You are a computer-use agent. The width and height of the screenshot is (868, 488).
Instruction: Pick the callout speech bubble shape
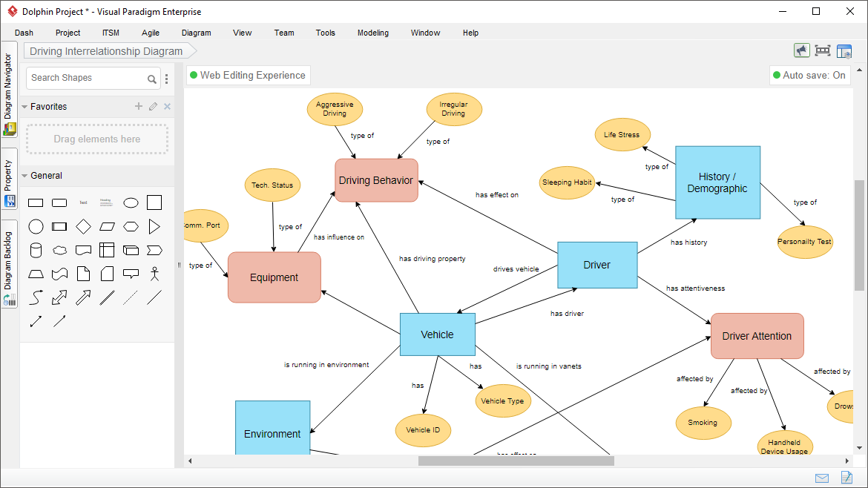(x=131, y=274)
